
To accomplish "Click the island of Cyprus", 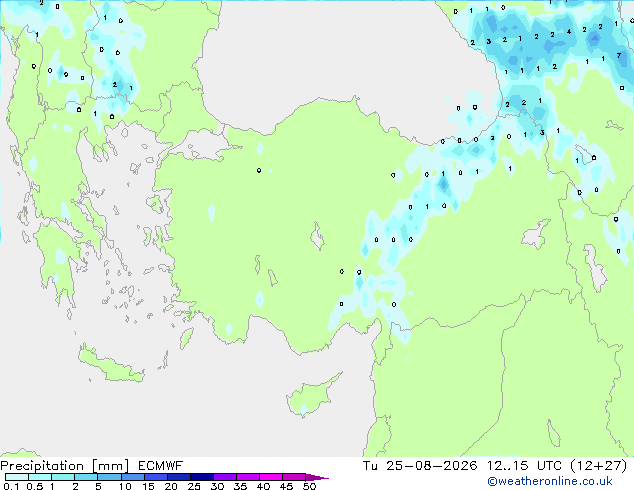I will pos(311,394).
